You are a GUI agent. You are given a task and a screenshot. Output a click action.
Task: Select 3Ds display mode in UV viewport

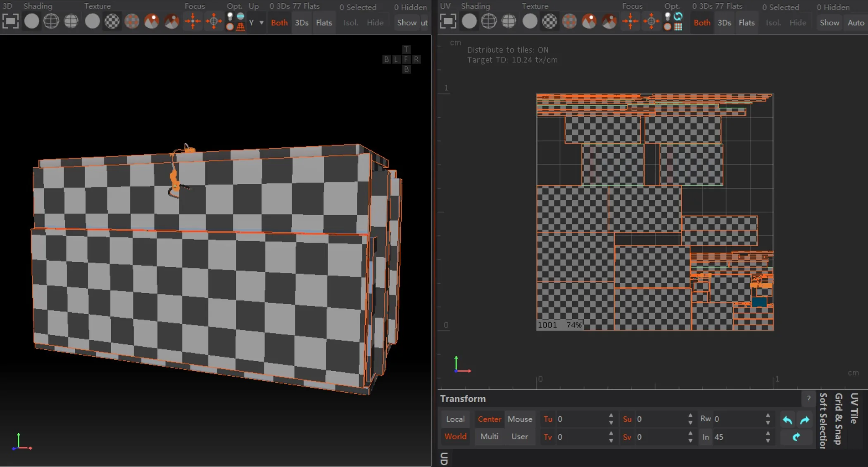point(724,23)
